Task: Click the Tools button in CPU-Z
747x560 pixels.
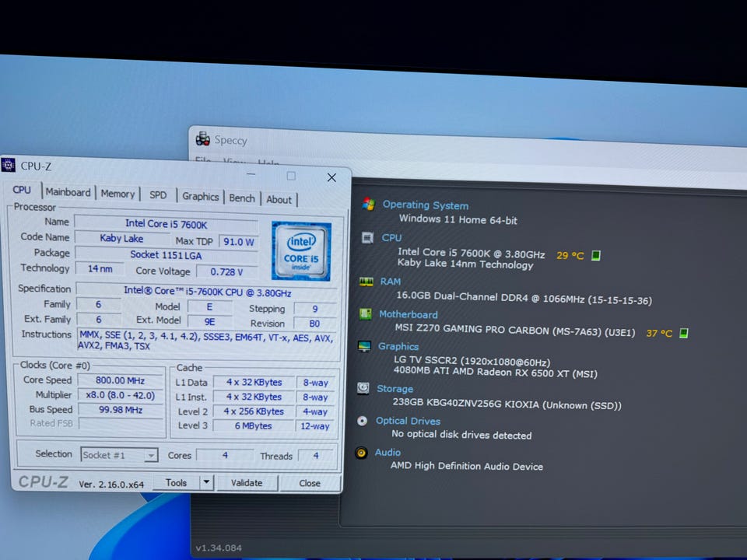Action: tap(177, 482)
